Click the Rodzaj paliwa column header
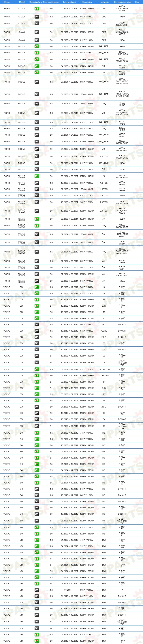The width and height of the screenshot is (143, 644). tap(36, 2)
